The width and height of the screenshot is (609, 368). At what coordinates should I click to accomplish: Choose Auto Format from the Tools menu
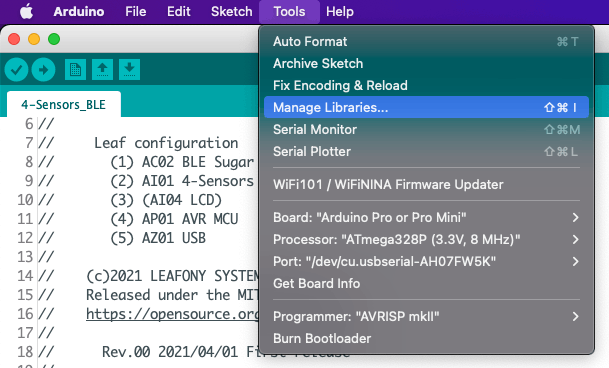point(426,42)
